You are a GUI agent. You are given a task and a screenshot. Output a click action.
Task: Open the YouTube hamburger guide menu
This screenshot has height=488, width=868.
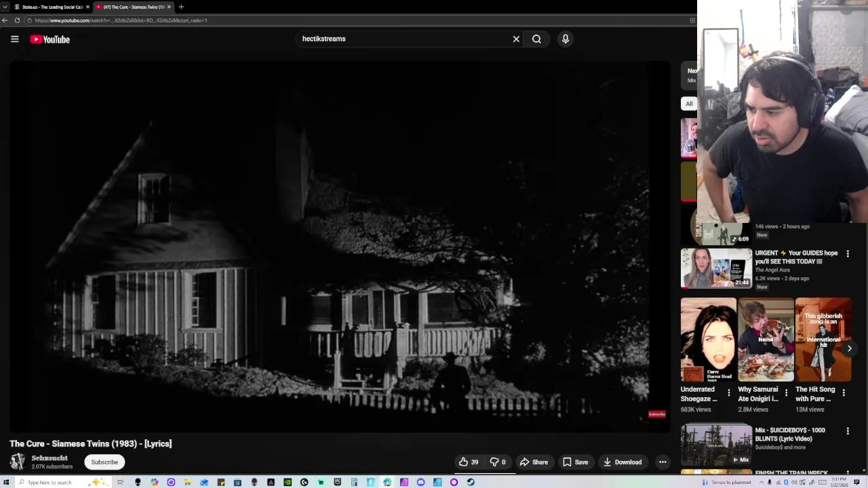pyautogui.click(x=14, y=39)
